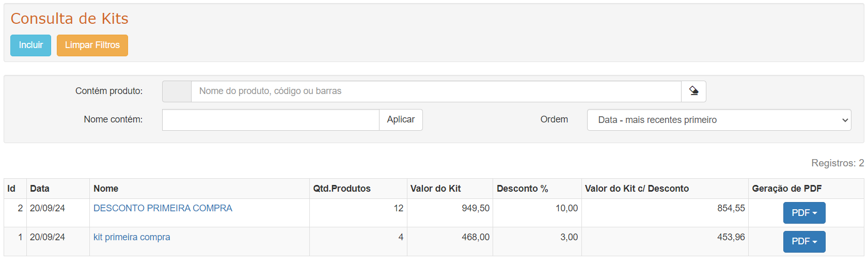Viewport: 868px width, 264px height.
Task: Open the DESCONTO PRIMEIRA COMPRA kit link
Action: coord(163,208)
